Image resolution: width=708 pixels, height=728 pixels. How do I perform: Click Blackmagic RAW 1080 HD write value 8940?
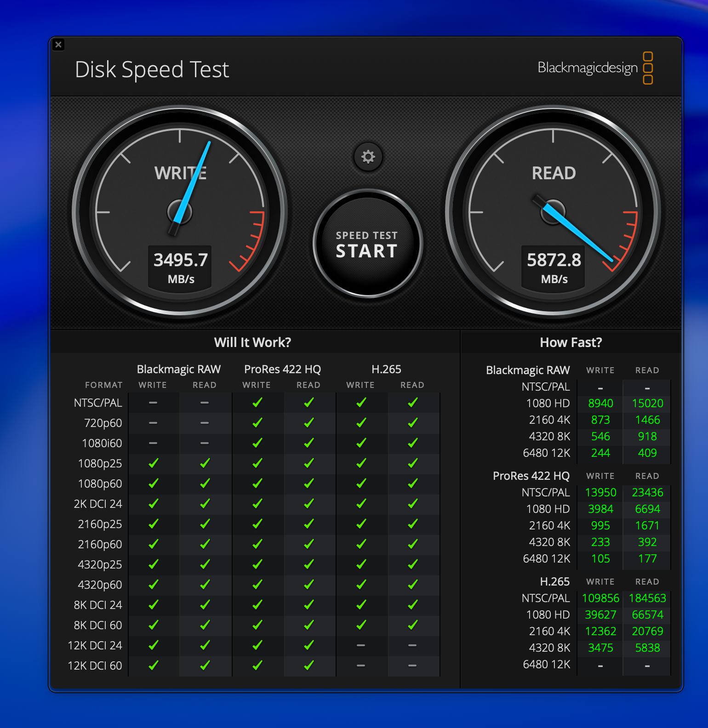(600, 403)
